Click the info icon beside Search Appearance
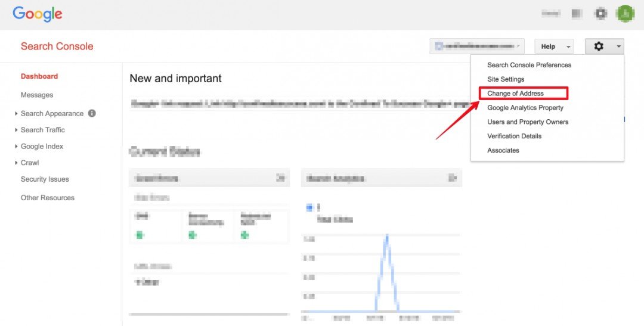The image size is (644, 326). click(92, 113)
